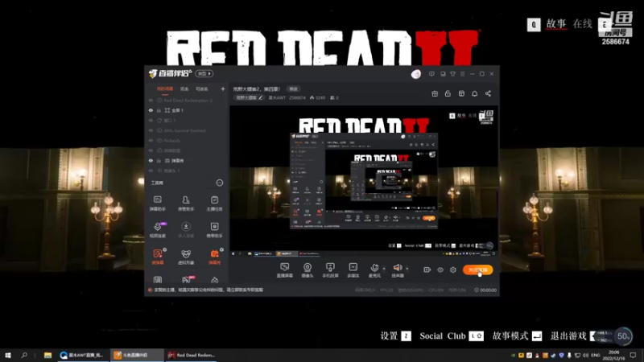Screen dimensions: 644x362
Task: Select the ARK Survival Evolved source row
Action: [187, 130]
